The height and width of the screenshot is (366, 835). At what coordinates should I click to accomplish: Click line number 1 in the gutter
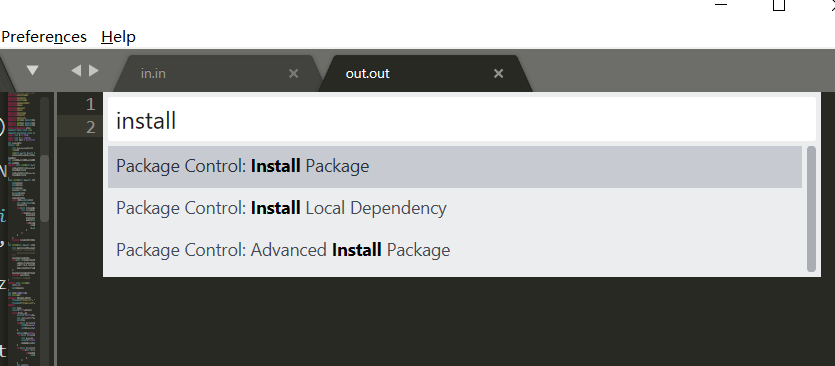tap(90, 104)
